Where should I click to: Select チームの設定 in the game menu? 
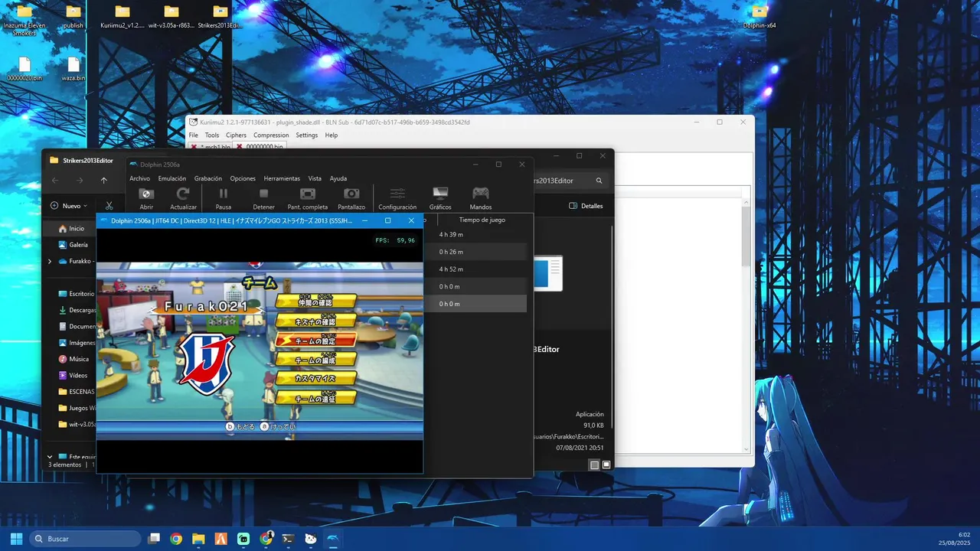[315, 340]
